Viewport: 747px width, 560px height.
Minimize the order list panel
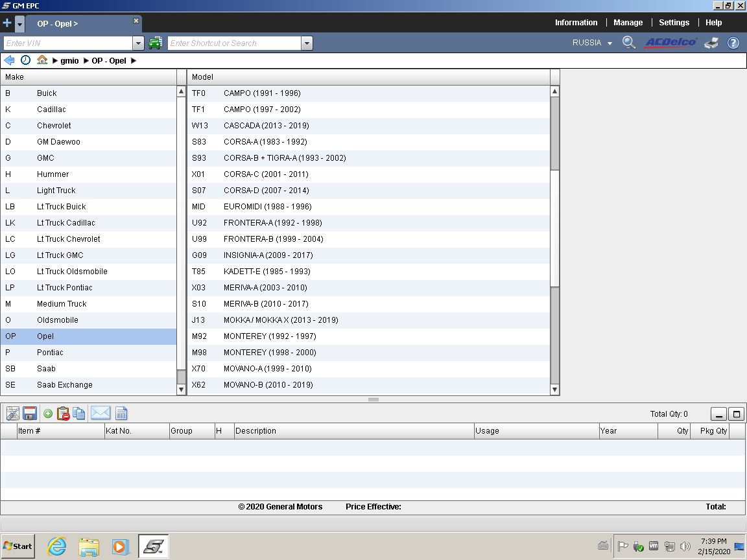tap(718, 414)
